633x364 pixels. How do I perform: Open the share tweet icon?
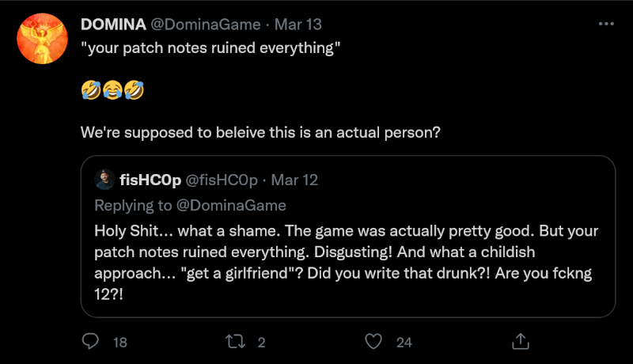pos(521,341)
